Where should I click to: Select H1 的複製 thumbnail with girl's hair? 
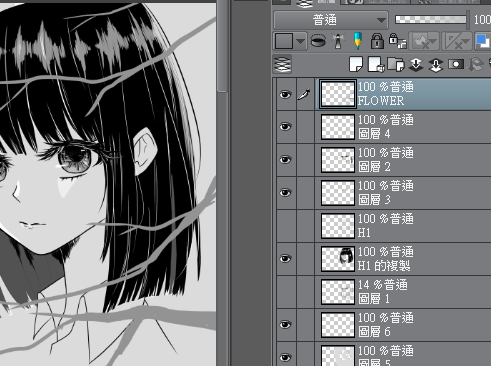click(337, 259)
